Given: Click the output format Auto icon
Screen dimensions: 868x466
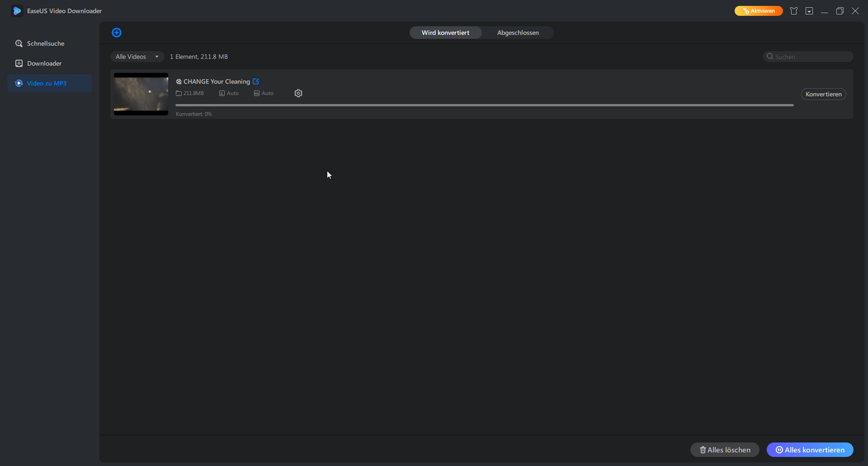Looking at the screenshot, I should 256,93.
